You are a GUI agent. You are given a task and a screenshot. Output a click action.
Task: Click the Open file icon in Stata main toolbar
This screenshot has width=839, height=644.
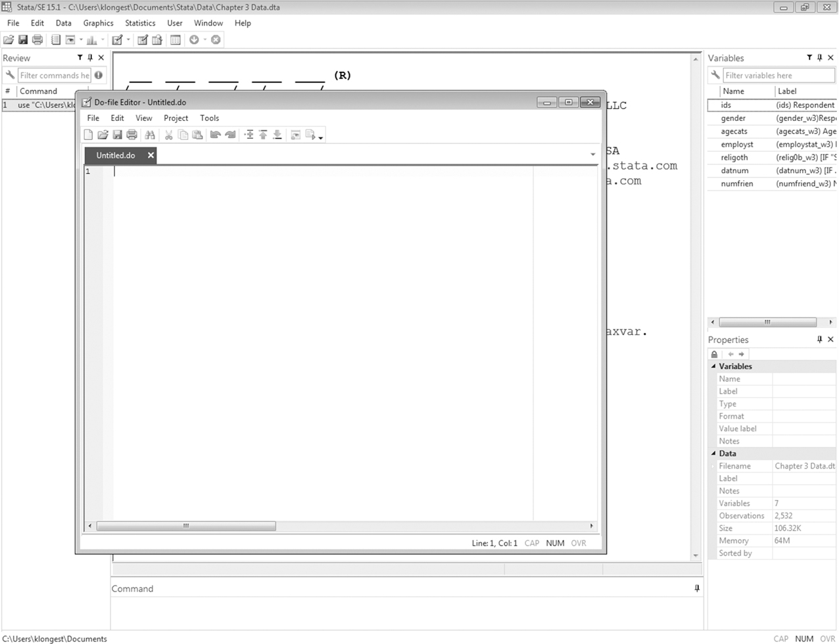(x=9, y=40)
